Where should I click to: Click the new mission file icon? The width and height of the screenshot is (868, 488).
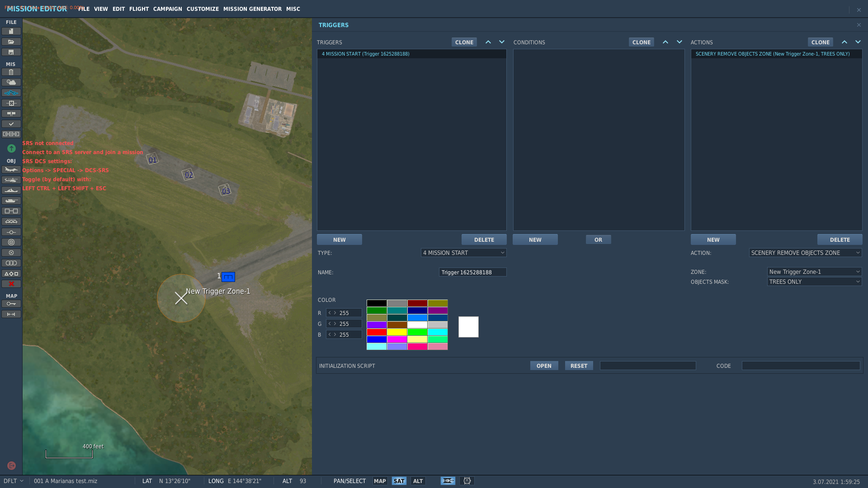(11, 31)
